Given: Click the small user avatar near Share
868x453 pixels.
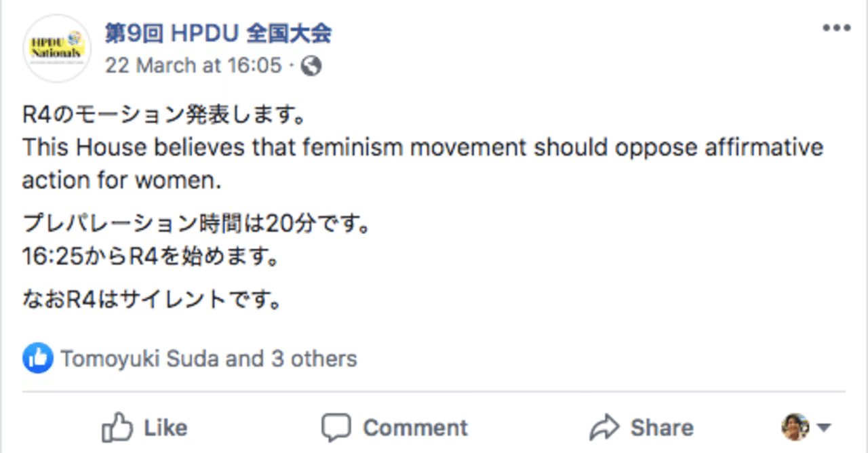Looking at the screenshot, I should coord(795,427).
